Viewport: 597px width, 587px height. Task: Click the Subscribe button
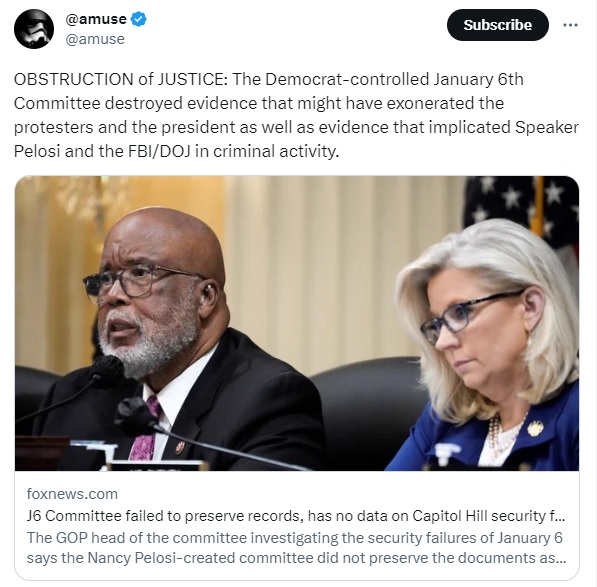[498, 25]
